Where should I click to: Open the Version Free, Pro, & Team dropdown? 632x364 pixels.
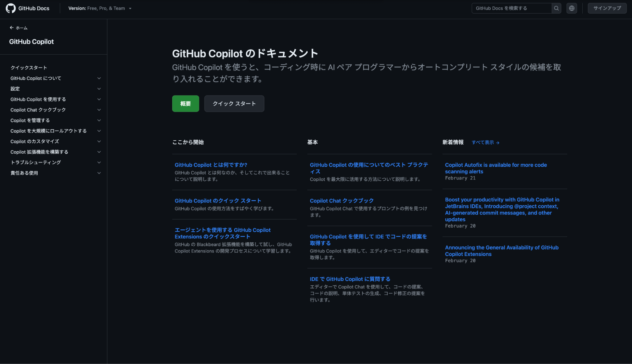coord(100,8)
